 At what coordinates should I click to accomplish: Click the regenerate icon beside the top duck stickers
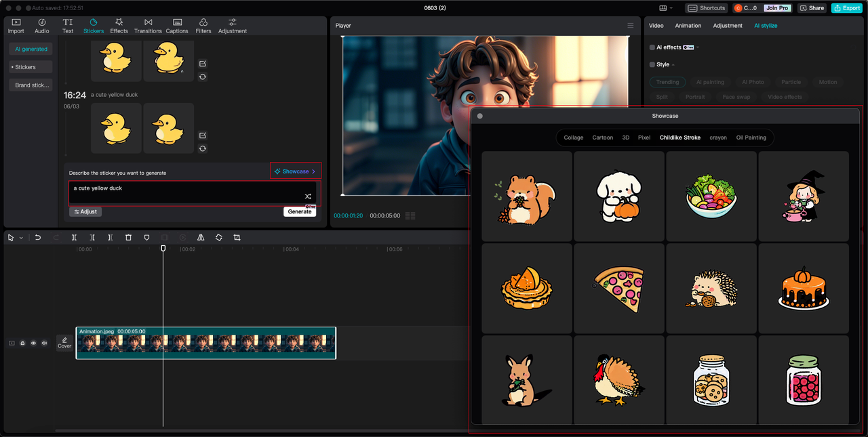202,77
